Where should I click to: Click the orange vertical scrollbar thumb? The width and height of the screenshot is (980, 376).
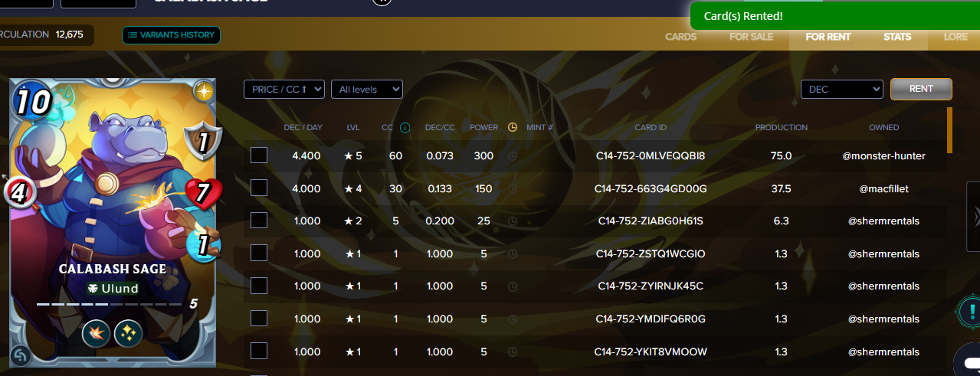[950, 130]
